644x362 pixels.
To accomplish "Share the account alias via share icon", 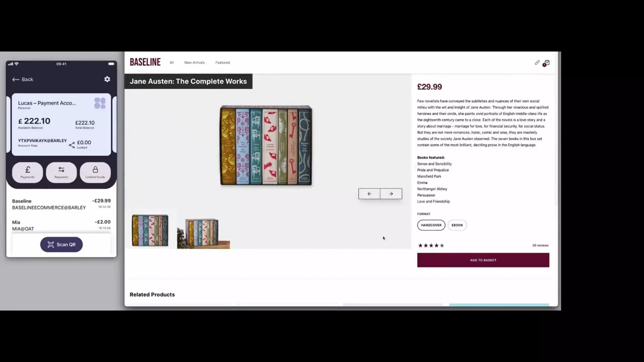I will click(72, 145).
